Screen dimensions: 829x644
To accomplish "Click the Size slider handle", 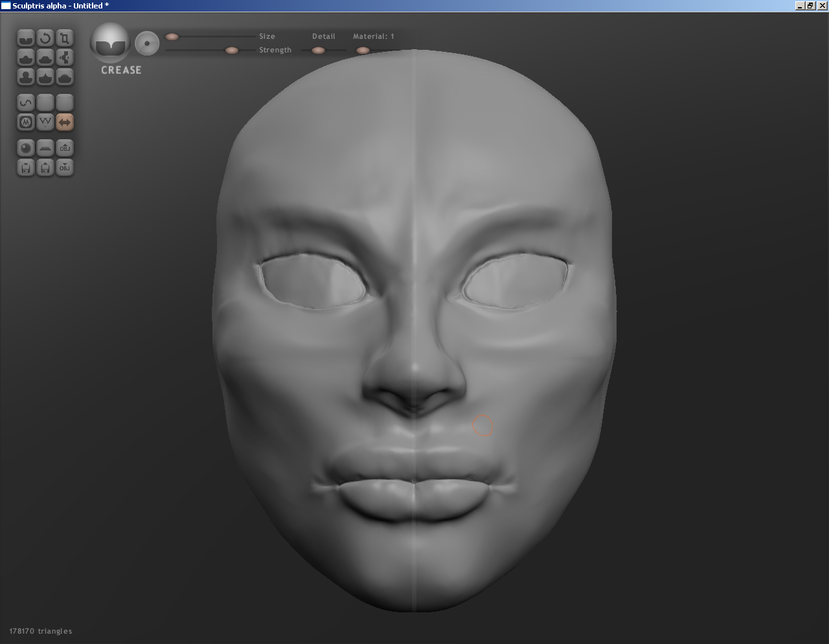I will (x=172, y=37).
